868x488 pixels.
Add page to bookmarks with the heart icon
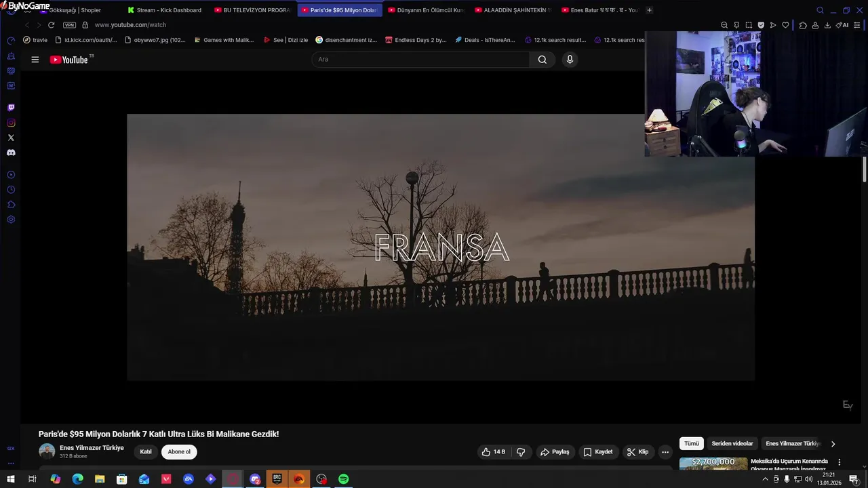(785, 25)
